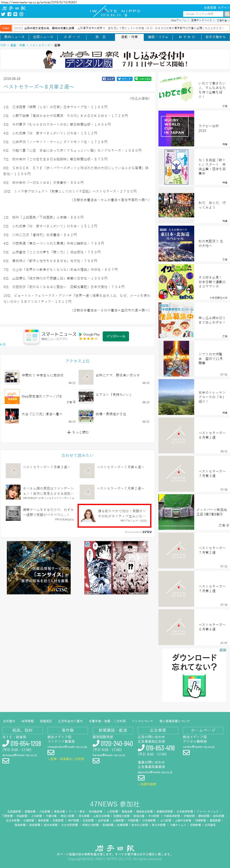Open the 連載・特集 menu tab
230x868 pixels.
(x=129, y=37)
